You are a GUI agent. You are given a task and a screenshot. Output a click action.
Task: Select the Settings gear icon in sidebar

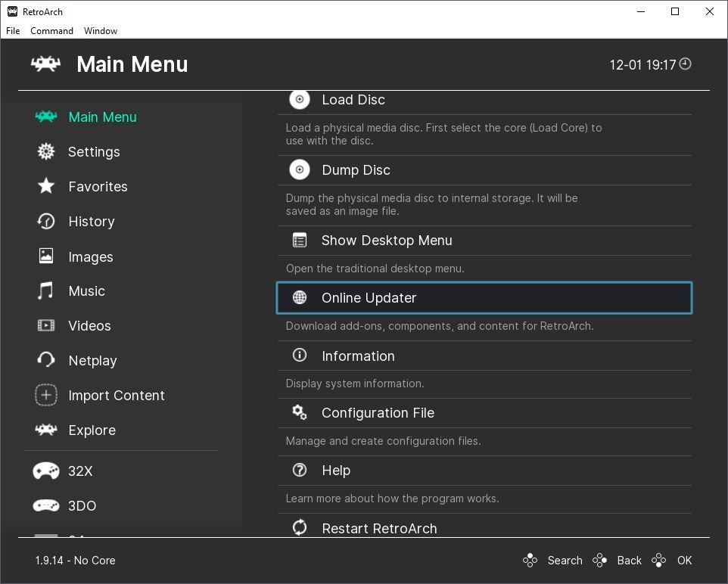point(45,151)
